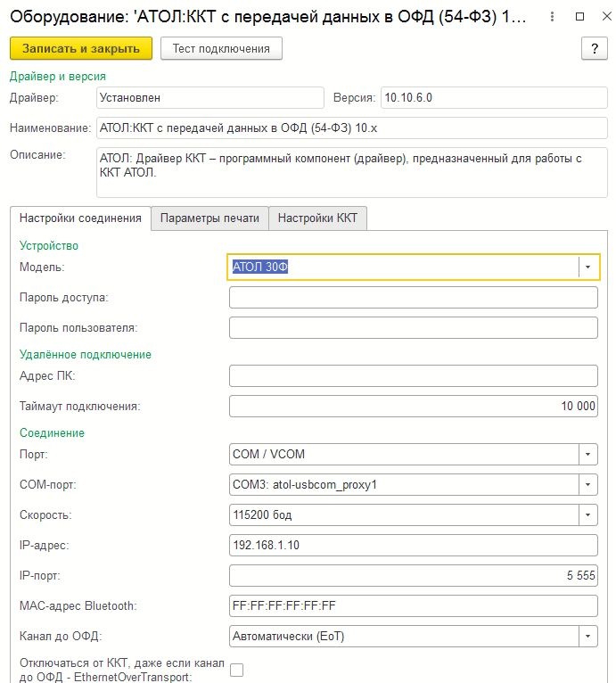Image resolution: width=616 pixels, height=683 pixels.
Task: Expand the Канал до ОФД dropdown
Action: point(588,637)
